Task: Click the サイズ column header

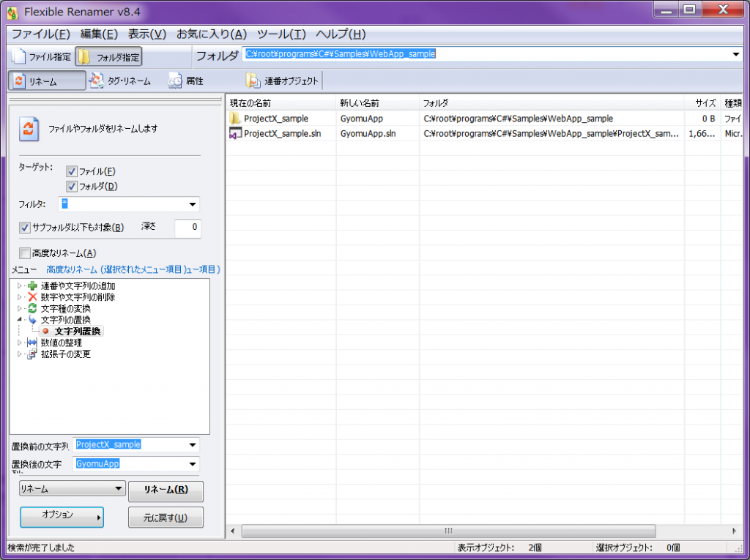Action: coord(702,102)
